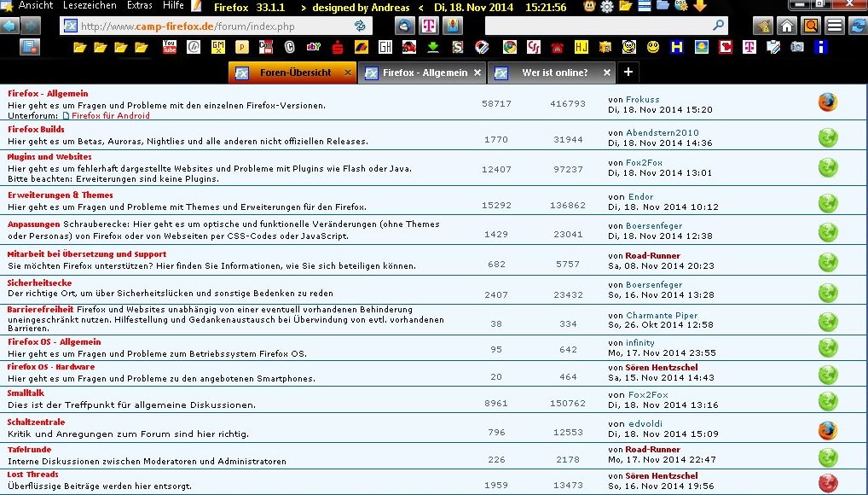This screenshot has width=868, height=495.
Task: Open the Extras menu
Action: [x=140, y=6]
